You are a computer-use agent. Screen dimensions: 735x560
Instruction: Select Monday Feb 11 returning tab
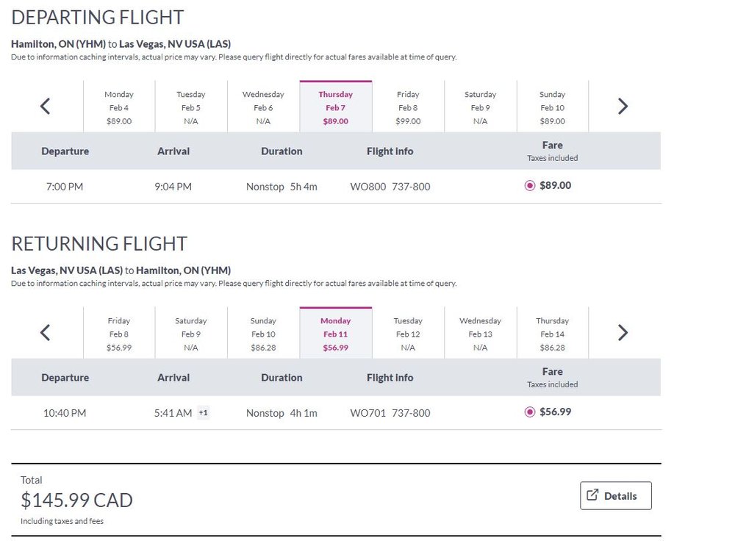point(336,333)
